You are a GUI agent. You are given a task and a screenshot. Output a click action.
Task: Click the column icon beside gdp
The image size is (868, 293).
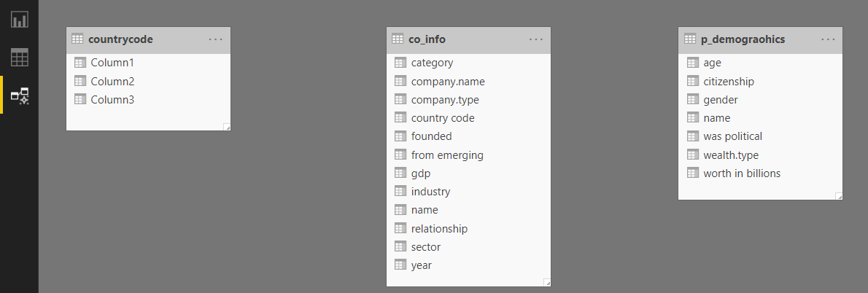point(400,173)
